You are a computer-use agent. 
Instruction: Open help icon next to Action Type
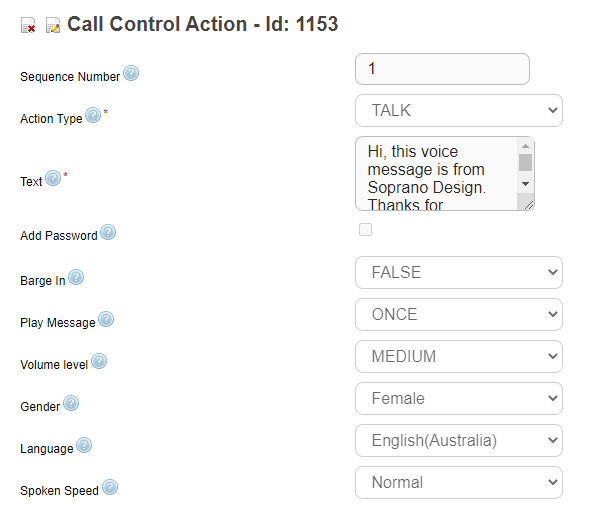coord(93,116)
